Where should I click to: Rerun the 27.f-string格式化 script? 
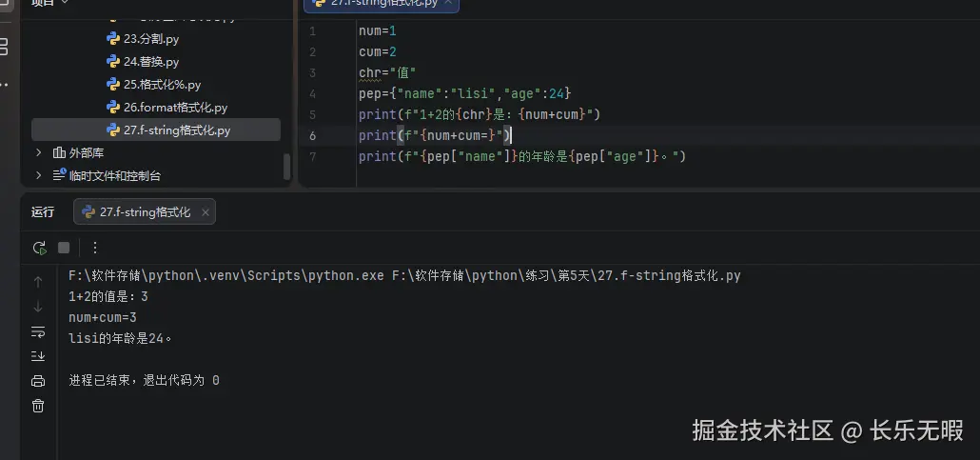pos(40,248)
